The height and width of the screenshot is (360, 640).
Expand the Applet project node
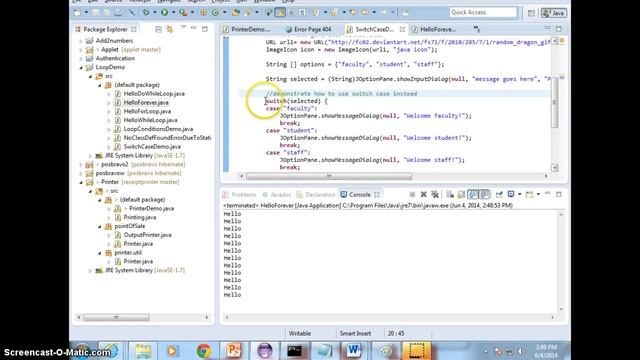(x=81, y=50)
